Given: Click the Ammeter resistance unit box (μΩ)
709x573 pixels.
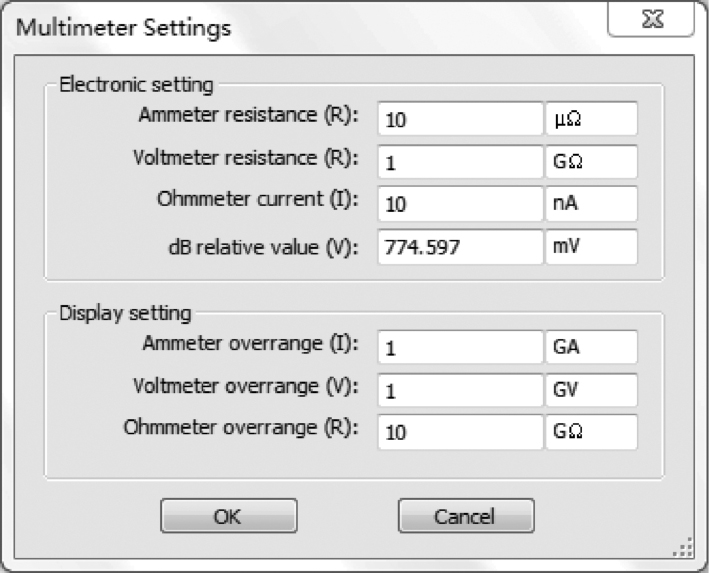Looking at the screenshot, I should coord(592,118).
